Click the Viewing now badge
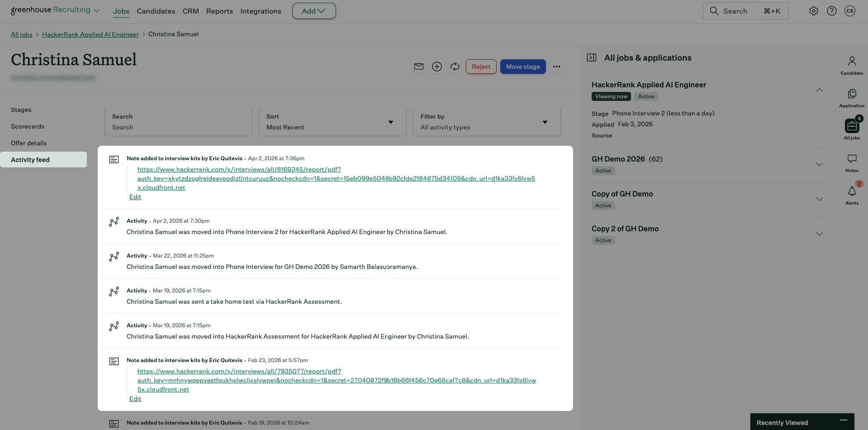Screen dimensions: 868x430 point(611,96)
